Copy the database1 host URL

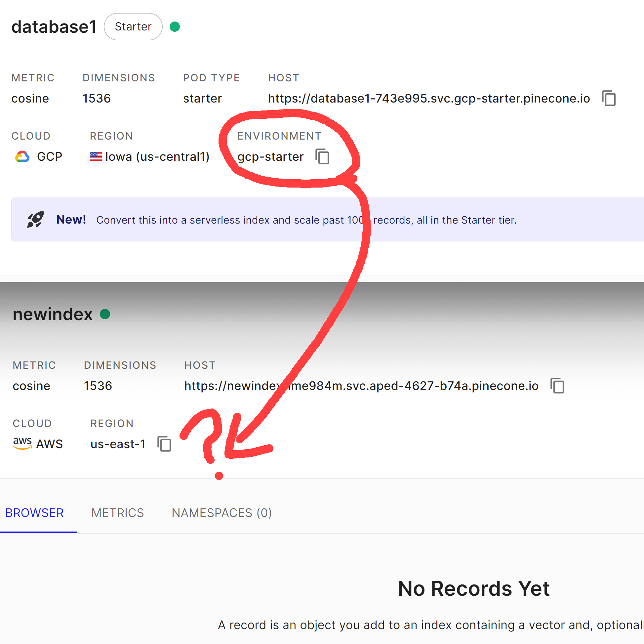[x=609, y=98]
